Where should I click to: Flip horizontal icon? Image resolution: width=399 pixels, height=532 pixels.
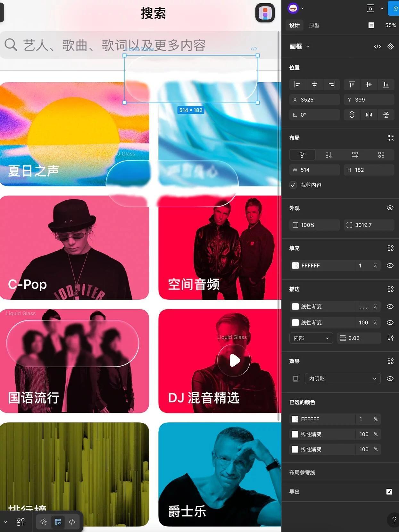369,115
